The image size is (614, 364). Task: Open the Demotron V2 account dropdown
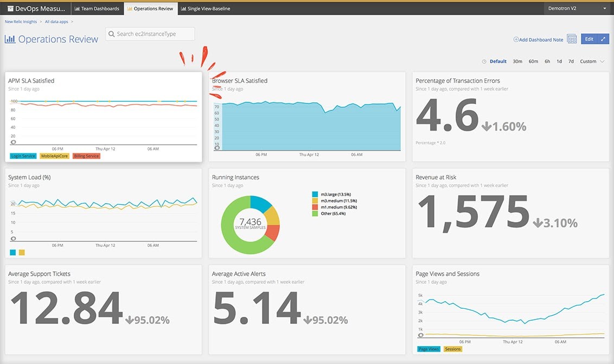click(x=577, y=8)
